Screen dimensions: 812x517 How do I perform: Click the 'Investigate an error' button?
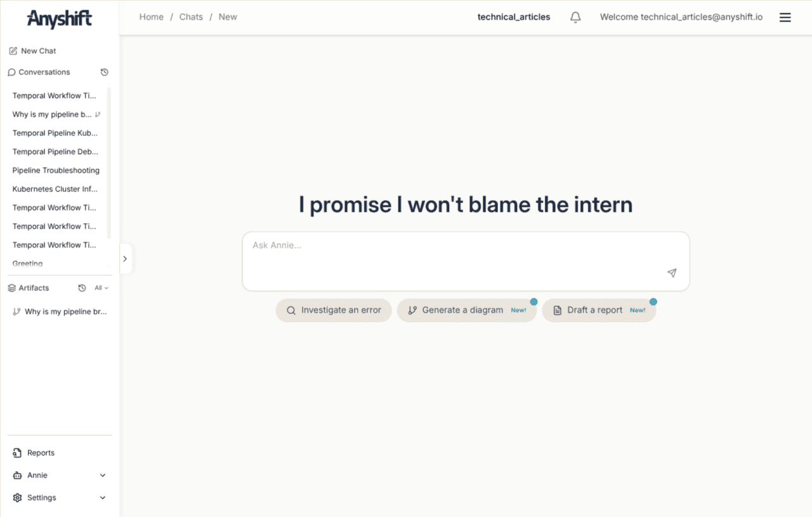(333, 310)
